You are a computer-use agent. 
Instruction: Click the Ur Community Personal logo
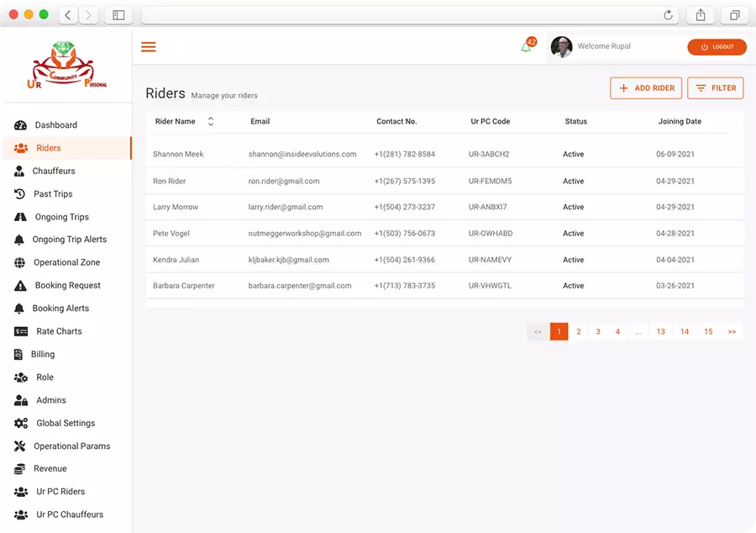click(67, 66)
